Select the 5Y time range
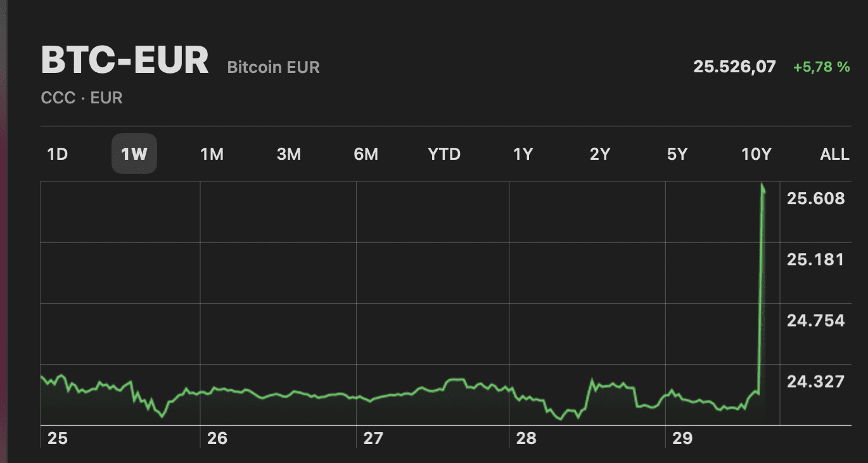The height and width of the screenshot is (463, 868). click(x=677, y=154)
